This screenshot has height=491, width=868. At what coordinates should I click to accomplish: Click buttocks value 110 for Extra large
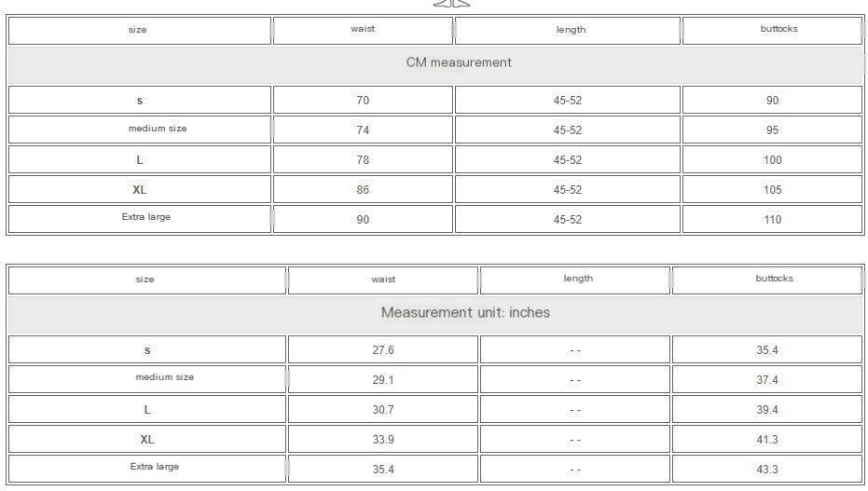click(773, 220)
